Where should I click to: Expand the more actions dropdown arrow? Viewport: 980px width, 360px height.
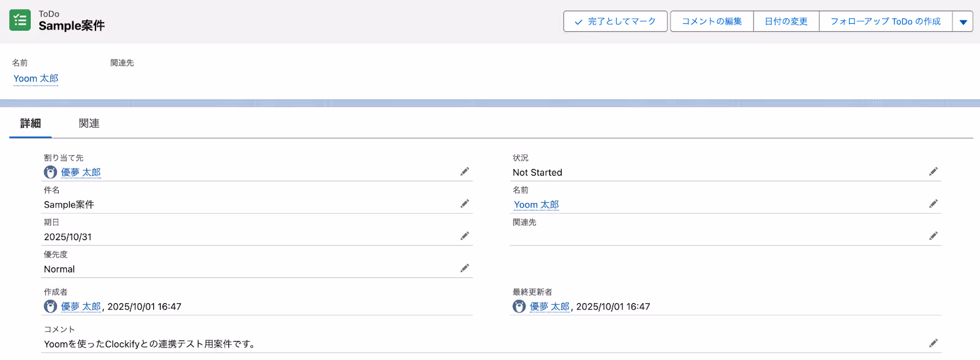[963, 21]
